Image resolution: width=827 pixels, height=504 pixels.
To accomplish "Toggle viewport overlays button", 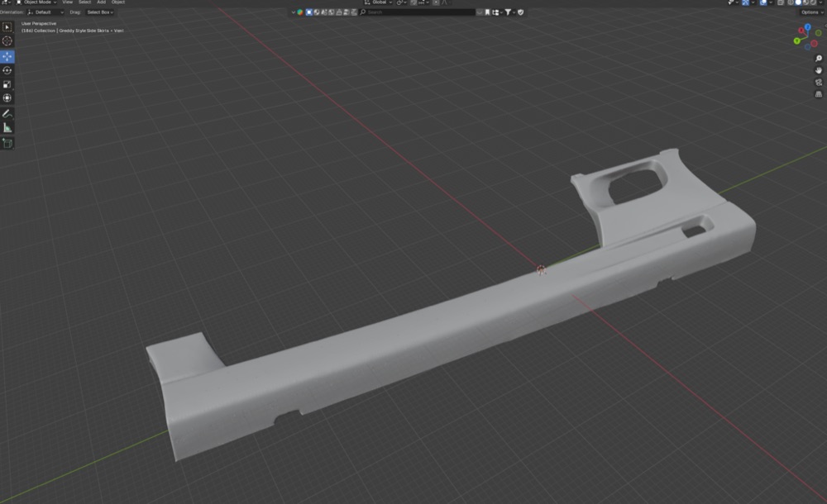I will pos(763,2).
